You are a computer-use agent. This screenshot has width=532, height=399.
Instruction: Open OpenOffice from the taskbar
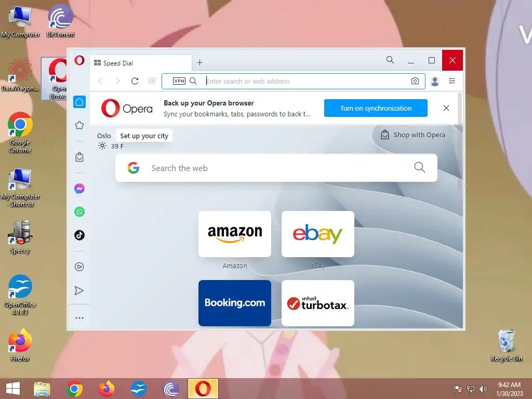(x=139, y=389)
